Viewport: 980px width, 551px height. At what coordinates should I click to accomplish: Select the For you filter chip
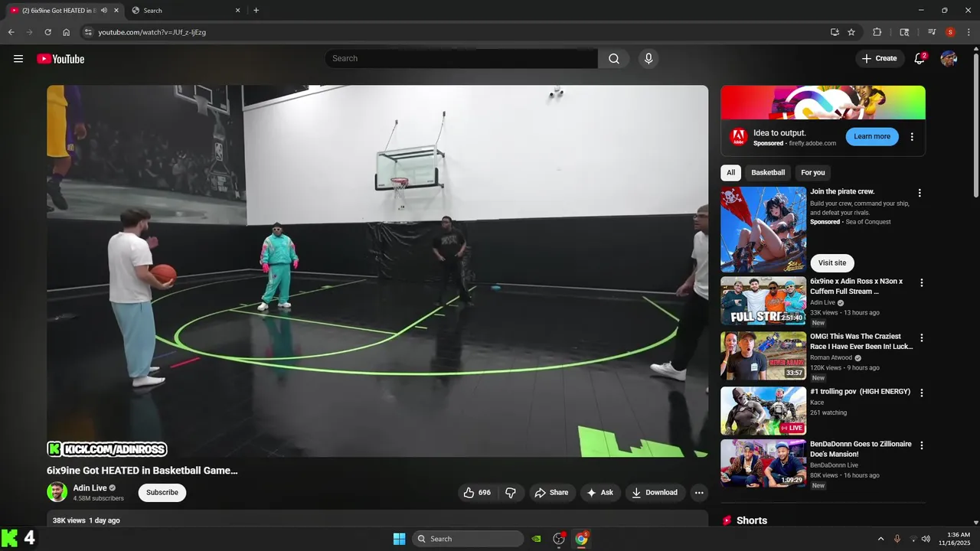pyautogui.click(x=813, y=173)
